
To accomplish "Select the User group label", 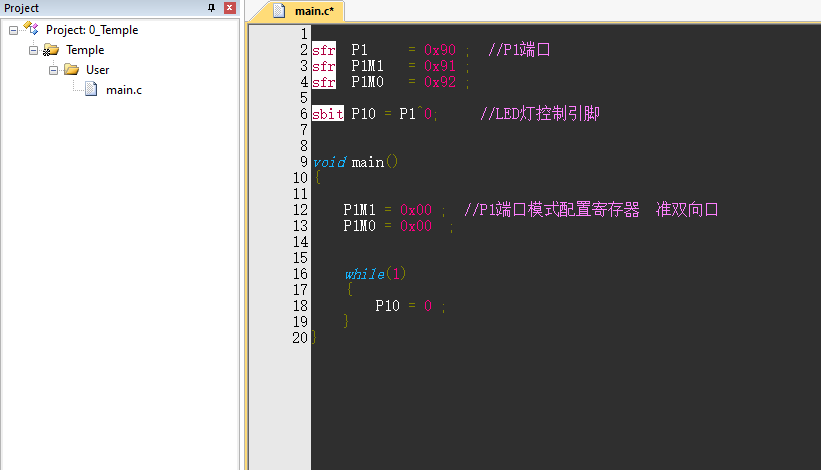I will [97, 70].
